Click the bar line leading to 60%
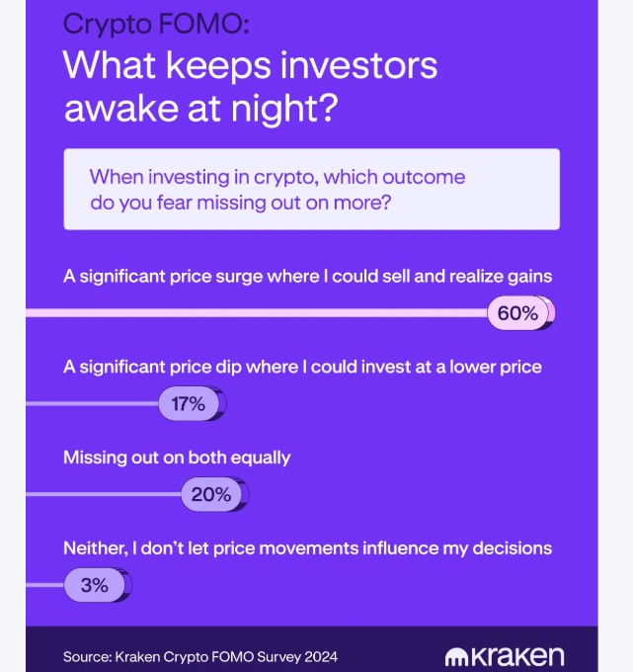Screen dimensions: 633x672 click(x=257, y=314)
